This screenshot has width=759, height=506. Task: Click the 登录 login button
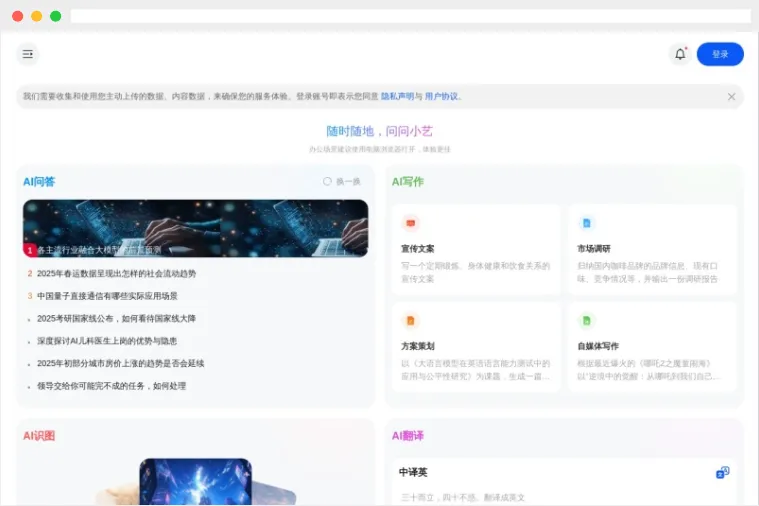pyautogui.click(x=720, y=54)
